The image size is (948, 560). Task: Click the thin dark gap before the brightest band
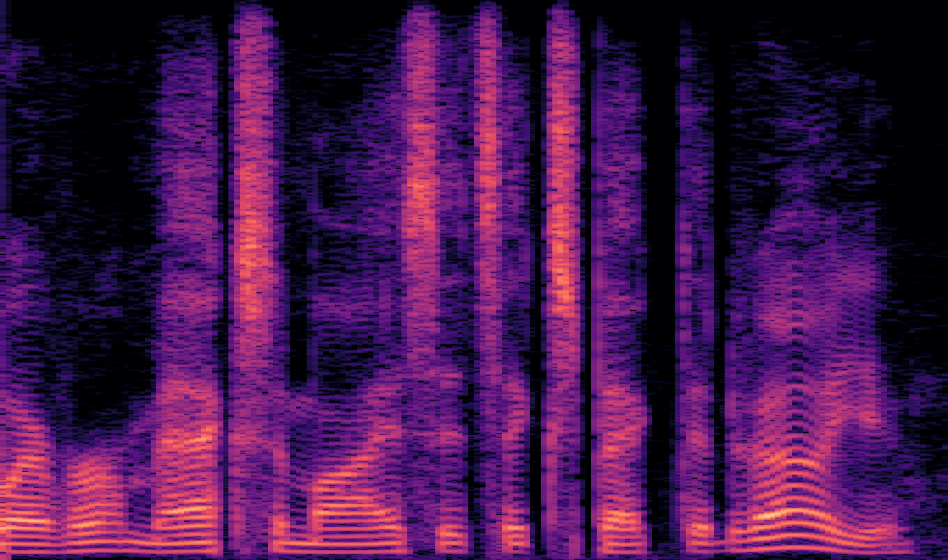pos(224,287)
